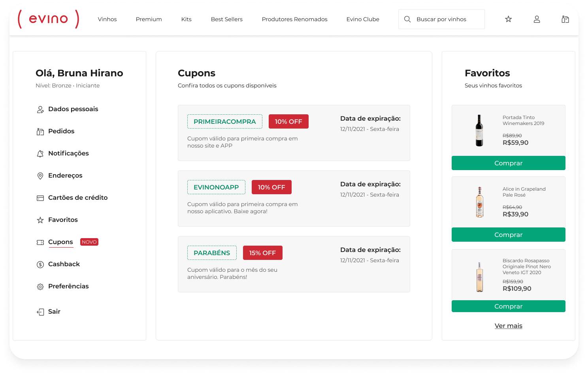
Task: Click the NOVO badge next to Cupons
Action: point(89,242)
